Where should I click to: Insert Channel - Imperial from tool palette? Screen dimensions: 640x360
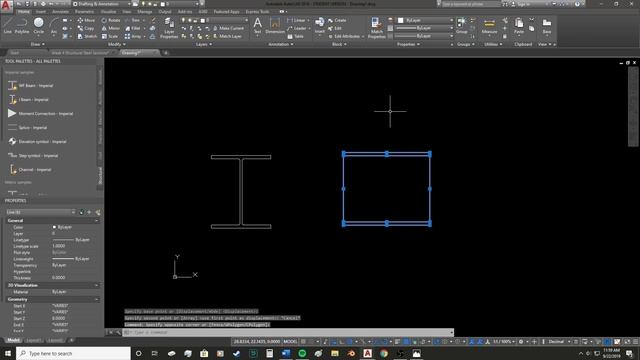(x=30, y=170)
